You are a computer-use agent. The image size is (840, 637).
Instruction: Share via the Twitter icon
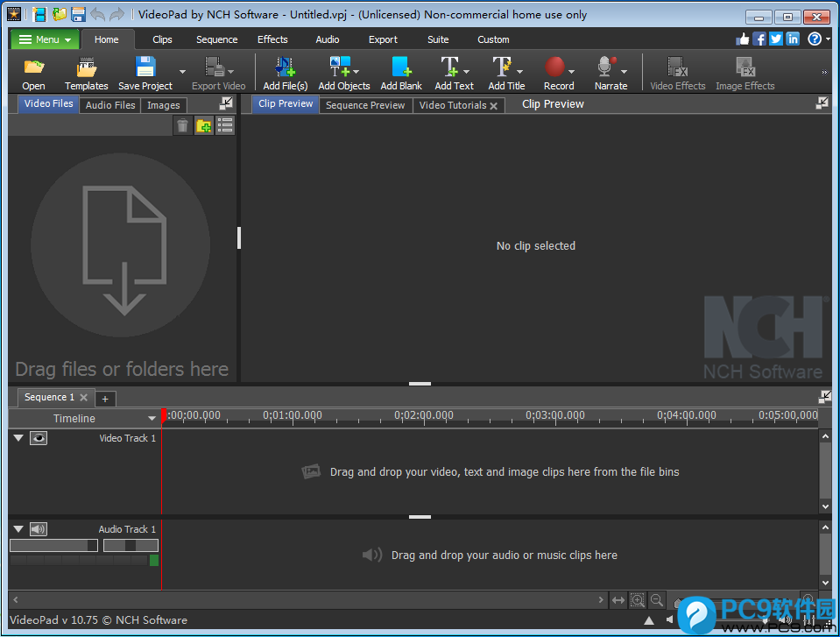coord(776,39)
